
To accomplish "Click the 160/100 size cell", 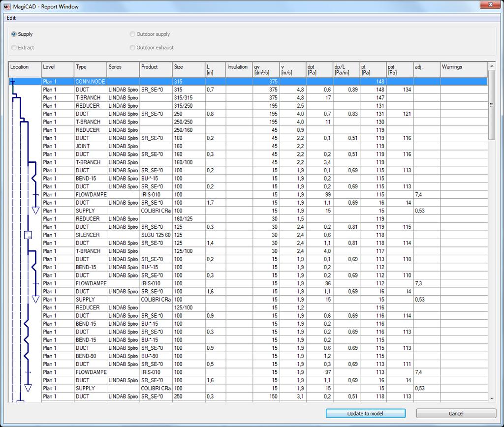I will (x=189, y=162).
